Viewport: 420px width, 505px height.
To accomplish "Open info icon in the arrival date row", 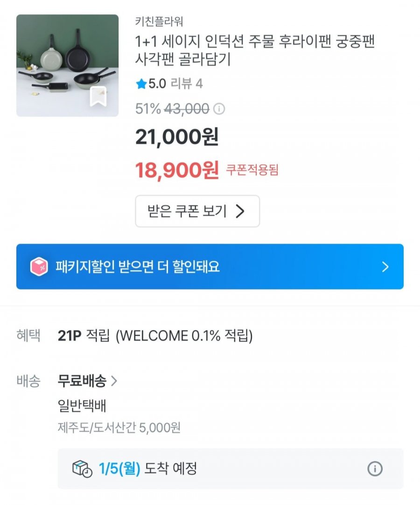I will [x=375, y=469].
